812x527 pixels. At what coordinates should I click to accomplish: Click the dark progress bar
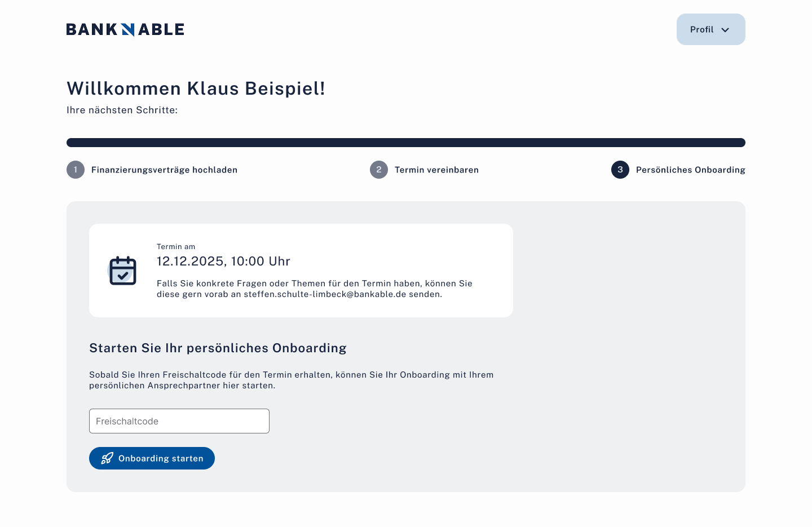click(x=406, y=143)
